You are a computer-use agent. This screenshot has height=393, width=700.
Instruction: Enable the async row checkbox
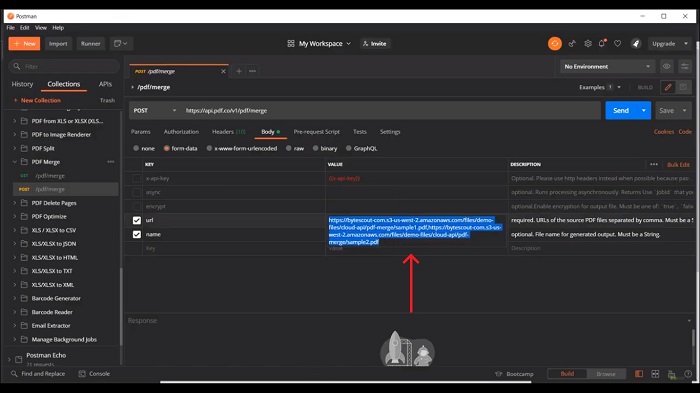pyautogui.click(x=137, y=192)
